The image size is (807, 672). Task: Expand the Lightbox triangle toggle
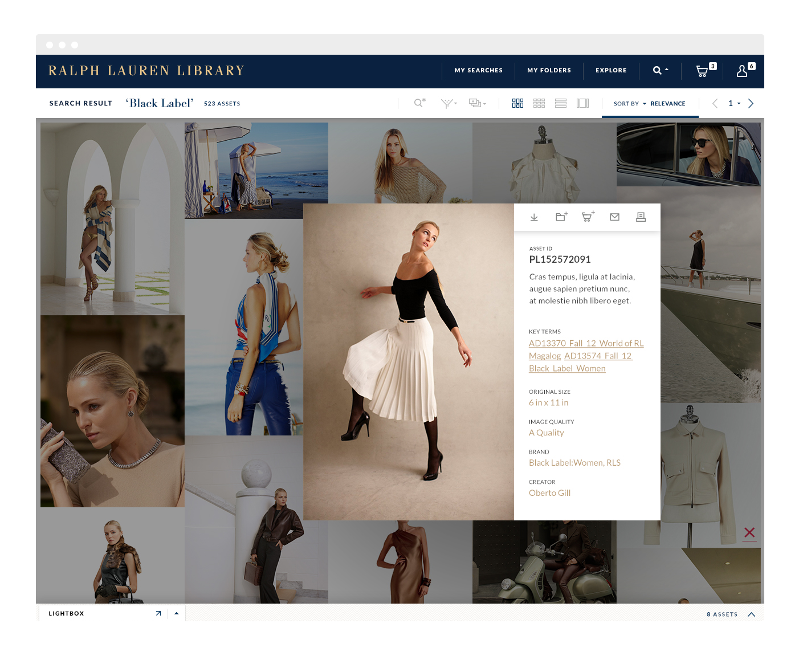click(x=177, y=613)
